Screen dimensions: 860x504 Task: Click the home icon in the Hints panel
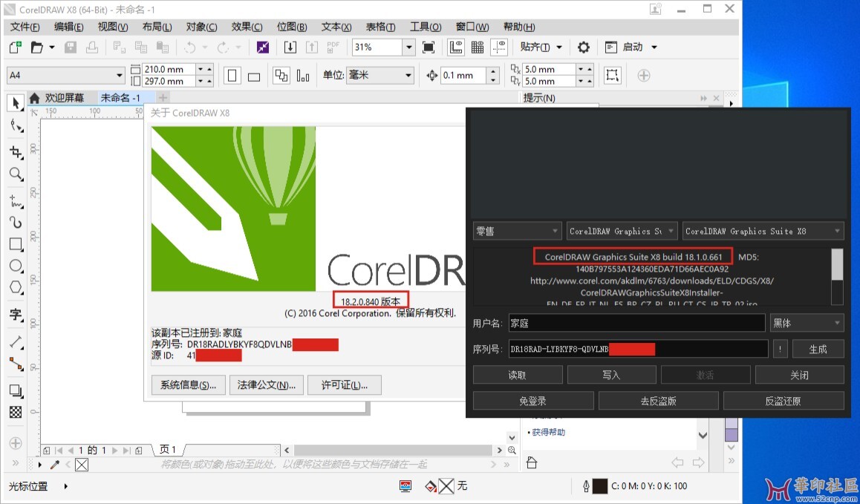click(532, 463)
